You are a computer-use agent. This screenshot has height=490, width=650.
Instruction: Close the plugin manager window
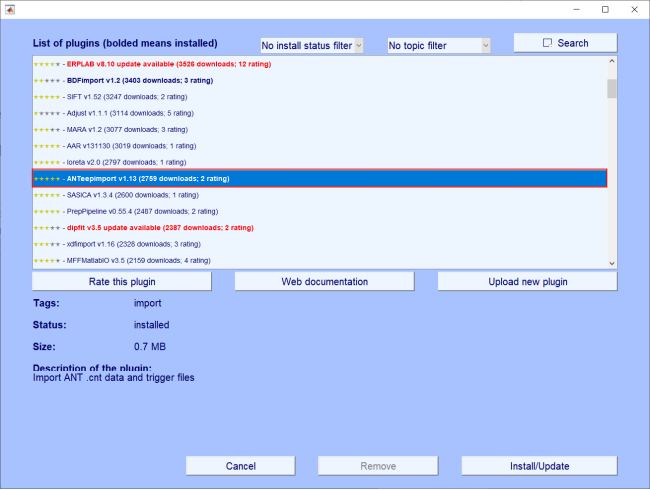click(634, 10)
